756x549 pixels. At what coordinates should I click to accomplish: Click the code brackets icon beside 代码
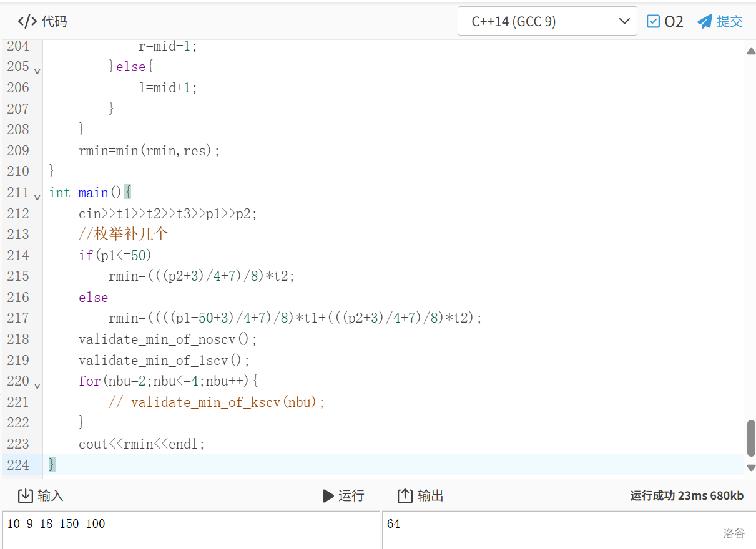coord(27,22)
